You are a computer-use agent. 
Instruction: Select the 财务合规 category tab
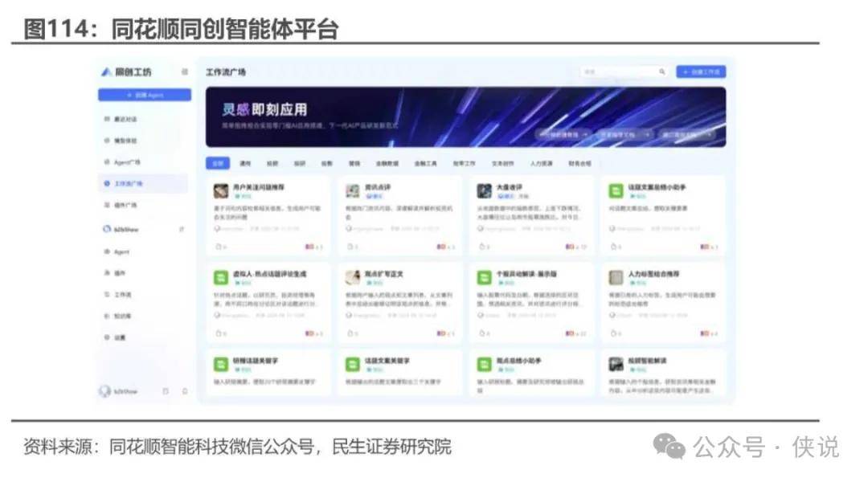pyautogui.click(x=579, y=163)
